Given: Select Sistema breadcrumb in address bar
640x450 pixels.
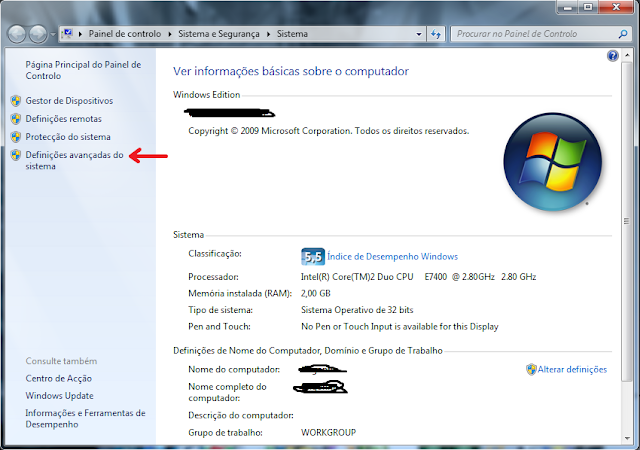Looking at the screenshot, I should [x=292, y=34].
